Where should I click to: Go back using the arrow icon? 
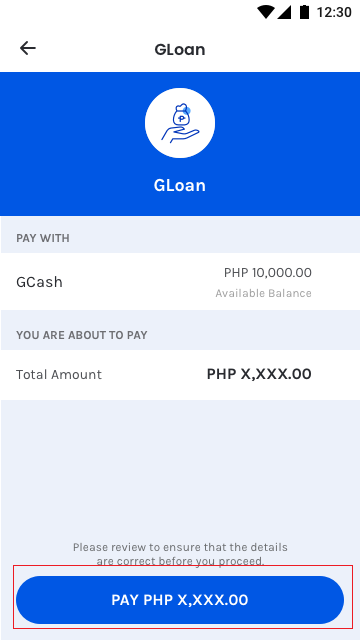coord(28,49)
